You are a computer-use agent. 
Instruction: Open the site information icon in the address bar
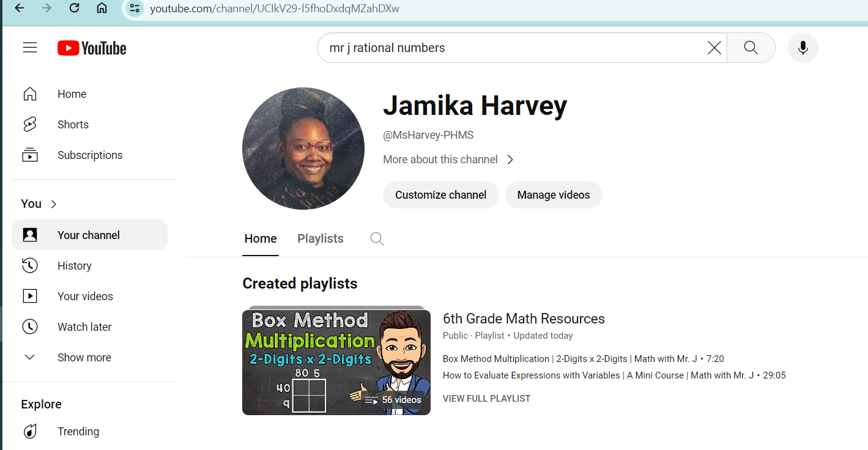click(135, 9)
